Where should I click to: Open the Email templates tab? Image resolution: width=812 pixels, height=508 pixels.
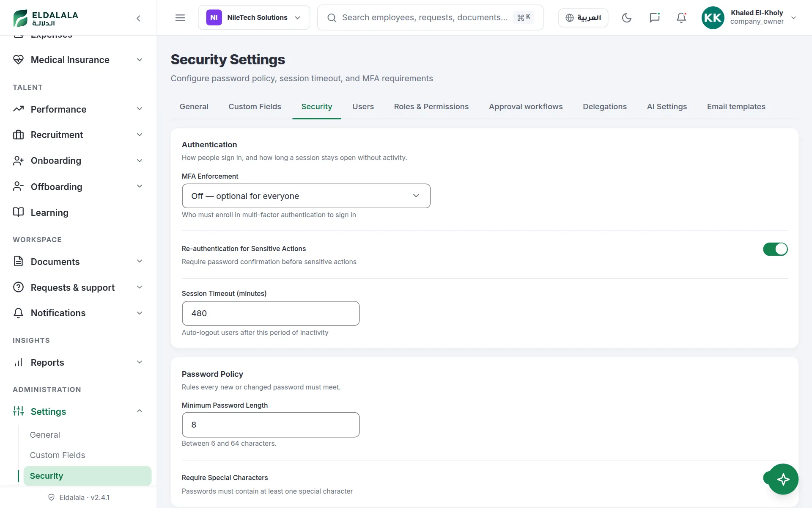point(736,107)
